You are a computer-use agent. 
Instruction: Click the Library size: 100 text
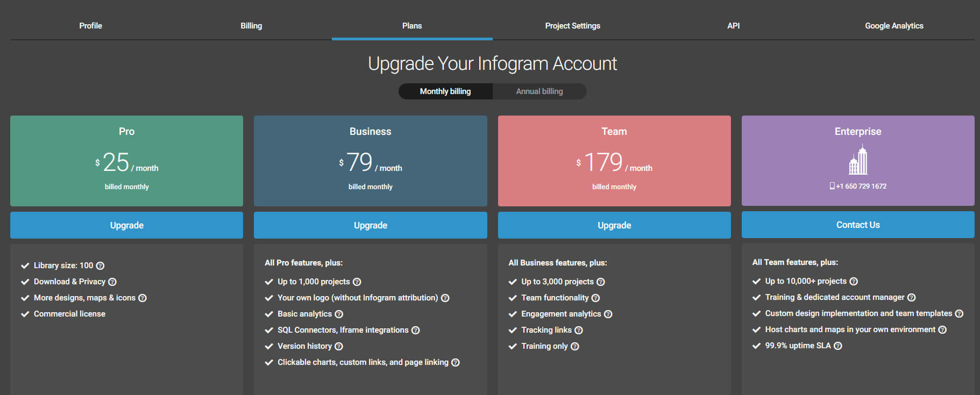pyautogui.click(x=63, y=265)
